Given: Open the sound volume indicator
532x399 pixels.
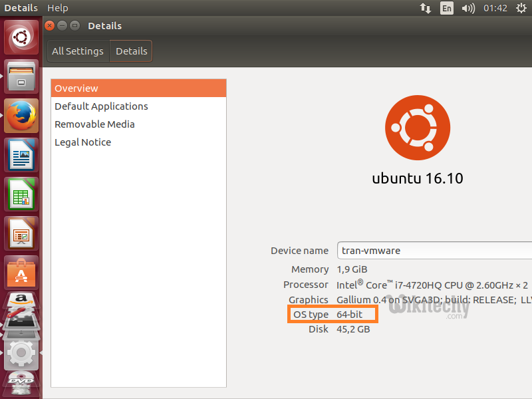Looking at the screenshot, I should pos(468,8).
